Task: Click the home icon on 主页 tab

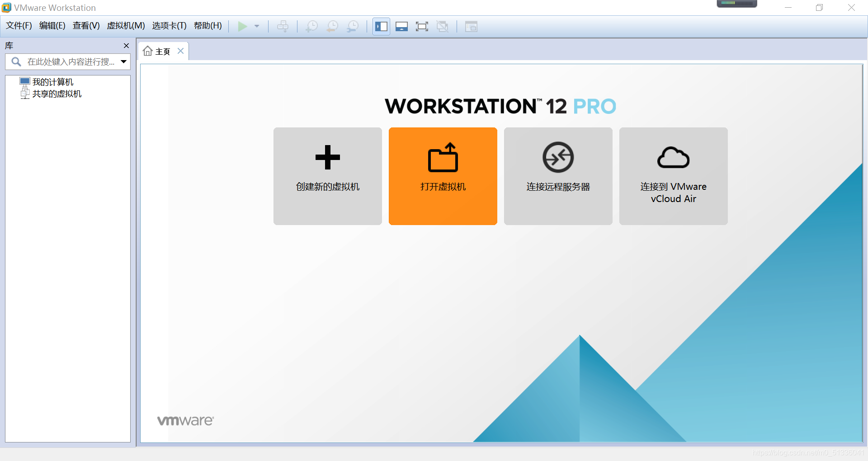Action: [x=148, y=51]
